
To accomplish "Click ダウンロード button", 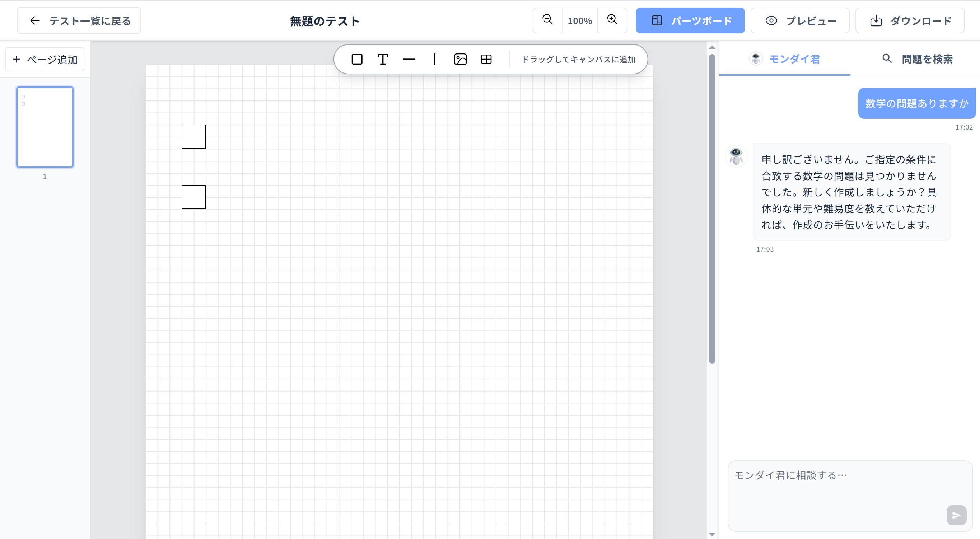I will point(910,20).
